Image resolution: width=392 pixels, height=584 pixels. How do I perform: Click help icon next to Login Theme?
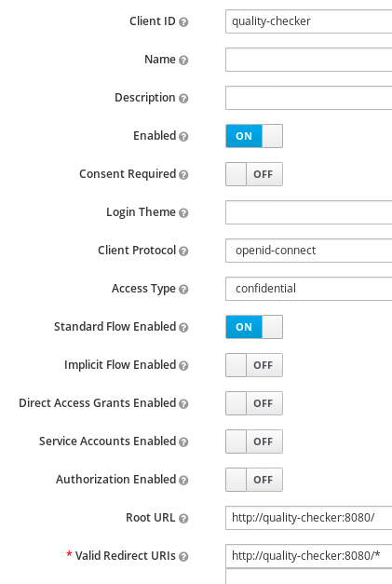183,213
